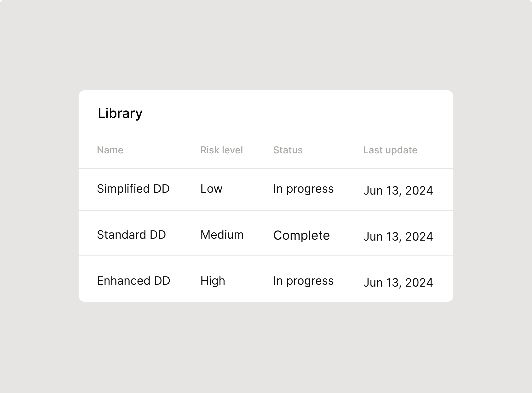Click the Simplified DD In progress status
532x393 pixels.
[x=303, y=189]
